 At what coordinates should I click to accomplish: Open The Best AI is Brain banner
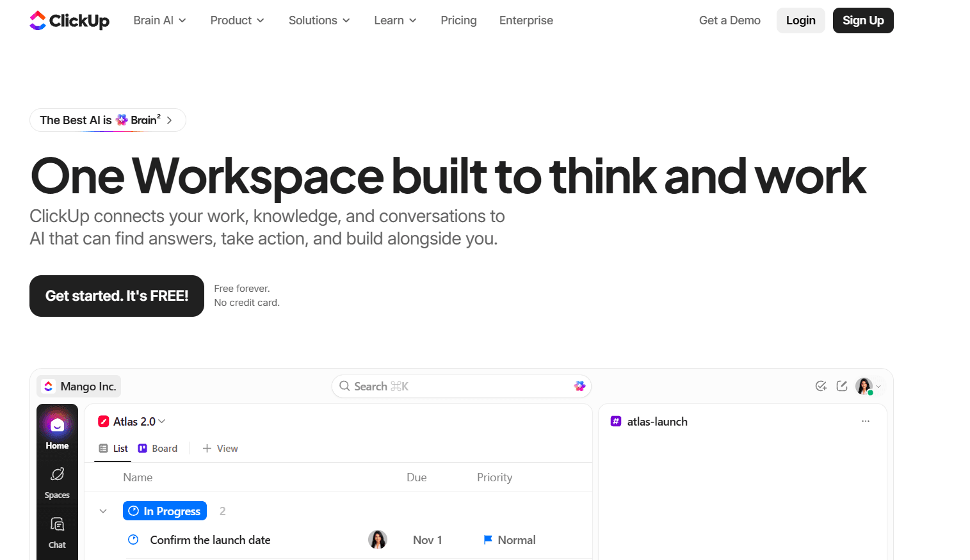pos(108,120)
